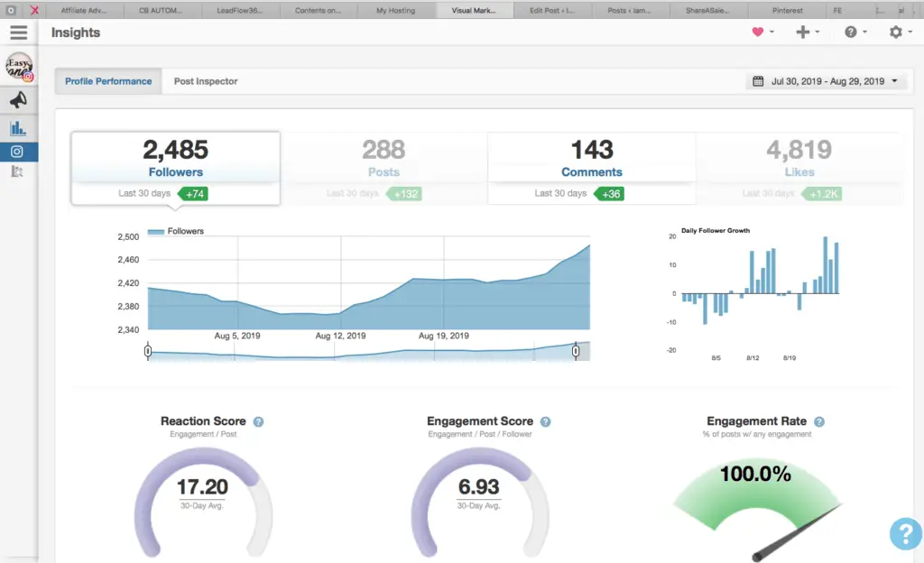
Task: Switch to the FE browser tab
Action: click(x=837, y=10)
